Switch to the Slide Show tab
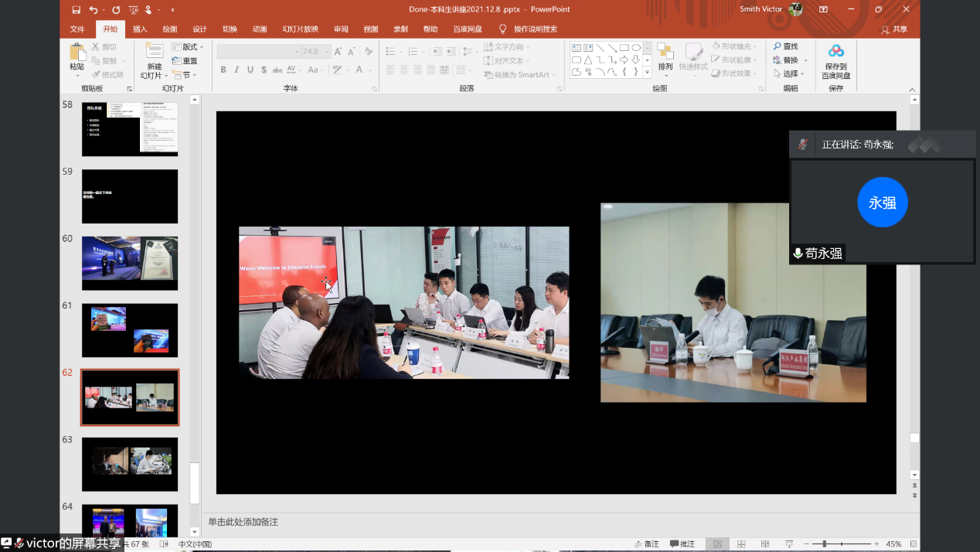The image size is (980, 552). [x=300, y=29]
